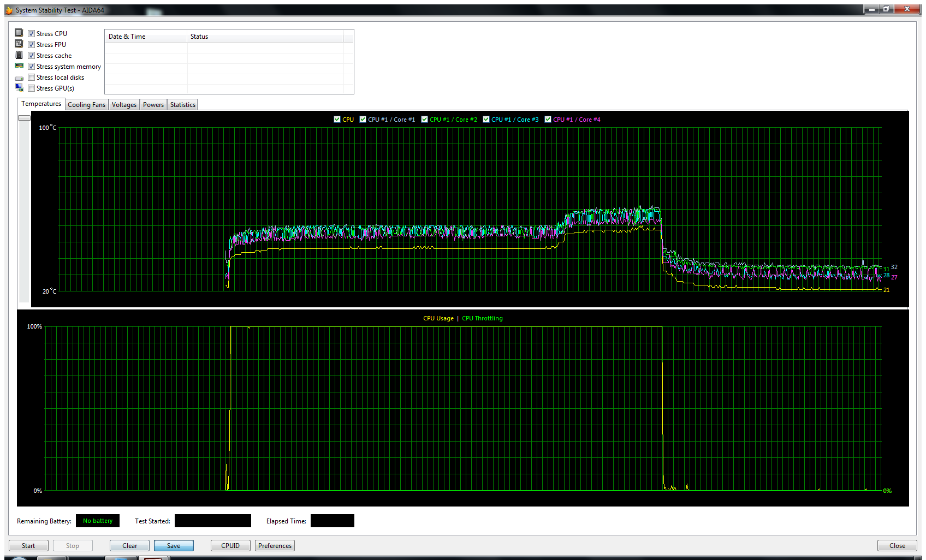Toggle CPU #1 / Core #1 graph line
Image resolution: width=926 pixels, height=560 pixels.
(363, 120)
